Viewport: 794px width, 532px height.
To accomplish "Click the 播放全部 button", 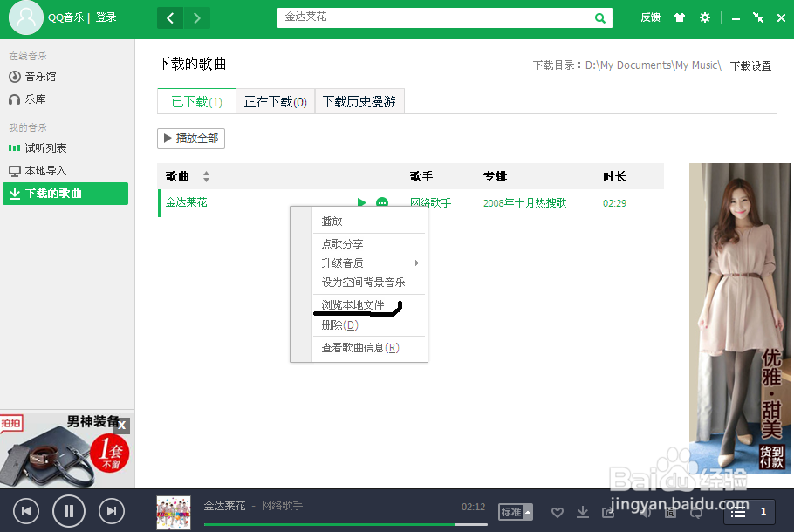I will (190, 138).
